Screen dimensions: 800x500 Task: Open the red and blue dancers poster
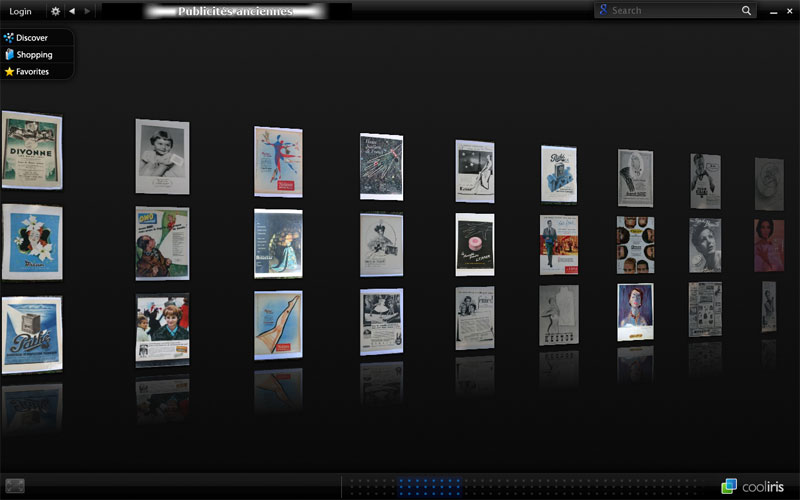[x=278, y=162]
